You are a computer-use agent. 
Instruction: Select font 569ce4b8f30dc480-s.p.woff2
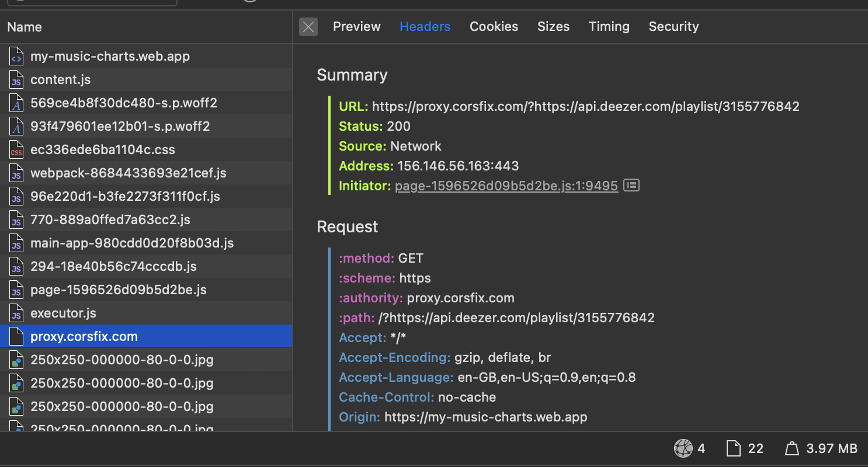(x=146, y=103)
